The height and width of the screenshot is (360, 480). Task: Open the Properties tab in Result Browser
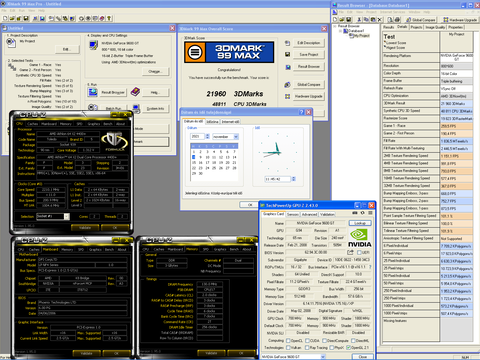(x=455, y=27)
